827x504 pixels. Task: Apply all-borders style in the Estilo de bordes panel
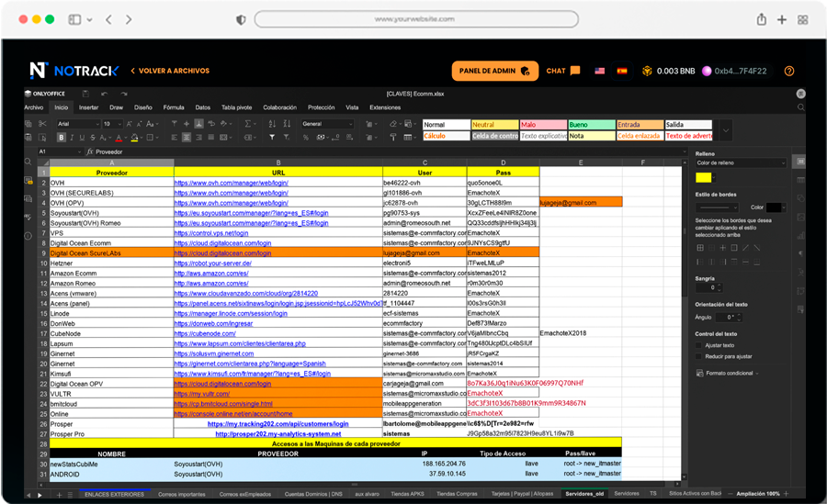tap(700, 247)
